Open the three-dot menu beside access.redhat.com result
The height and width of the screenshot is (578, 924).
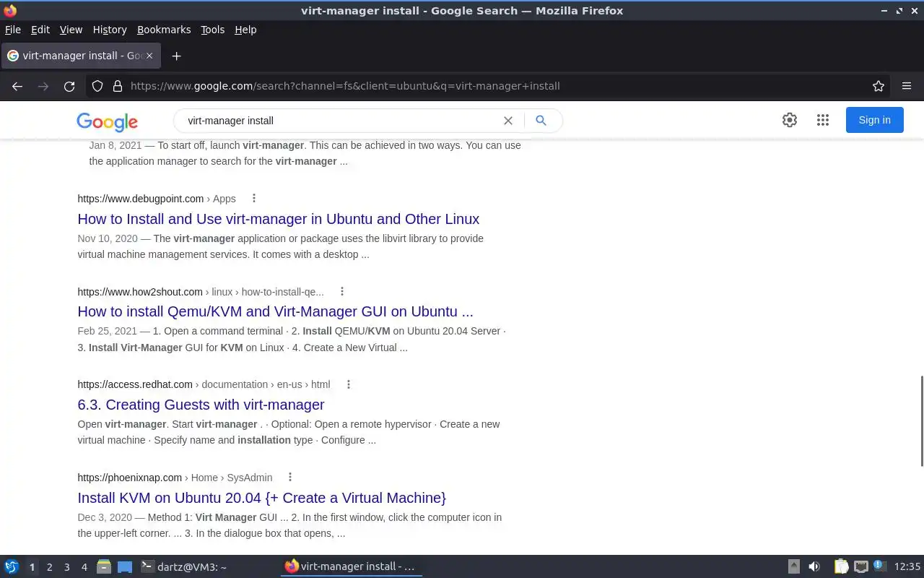[x=348, y=384]
